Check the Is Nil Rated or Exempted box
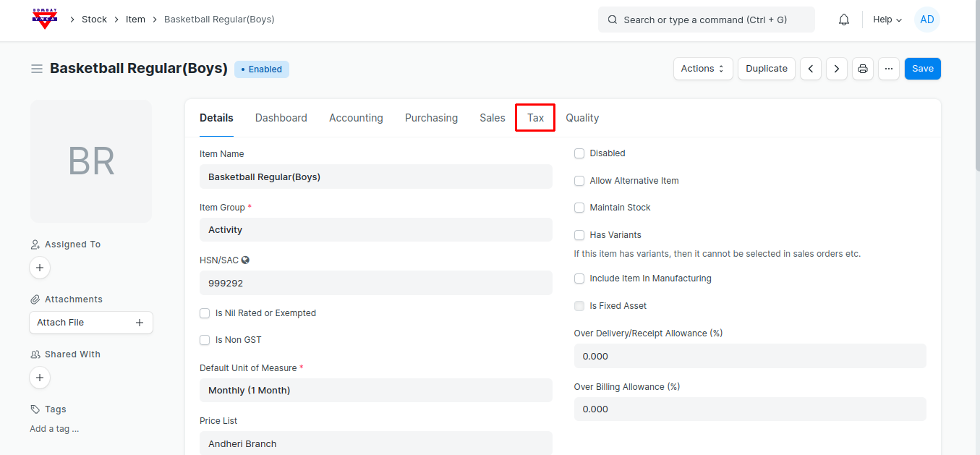The image size is (980, 455). point(205,313)
